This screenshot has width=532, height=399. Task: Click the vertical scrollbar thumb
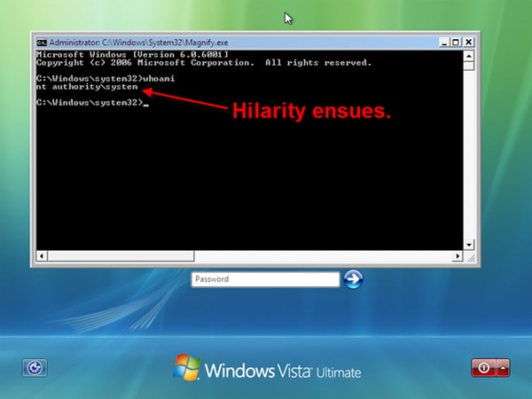[468, 66]
